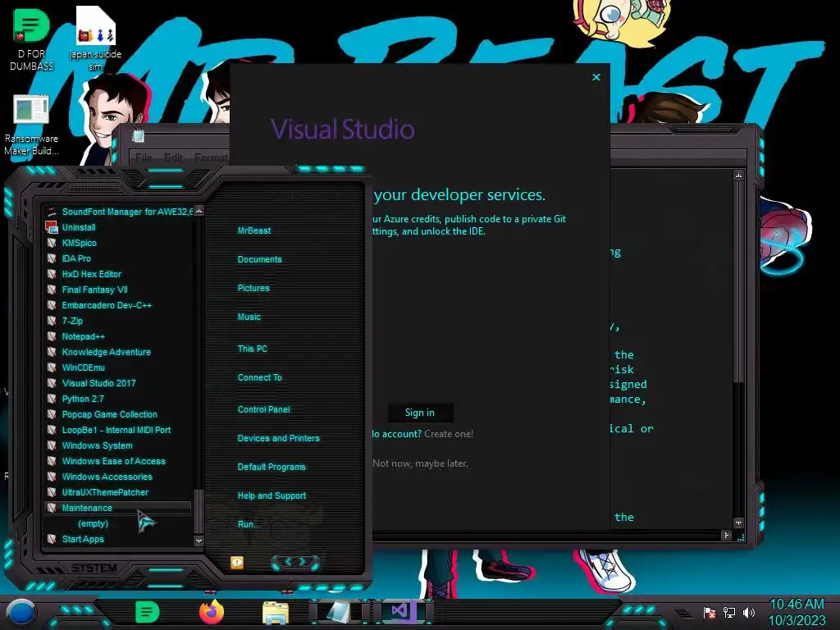Expand the Final Fantasy VII folder
Image resolution: width=840 pixels, height=630 pixels.
[118, 290]
